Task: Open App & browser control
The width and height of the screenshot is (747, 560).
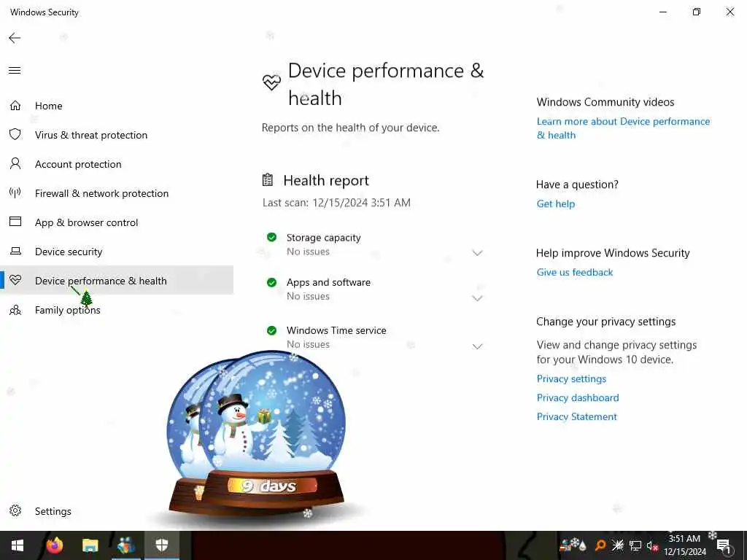Action: click(117, 222)
